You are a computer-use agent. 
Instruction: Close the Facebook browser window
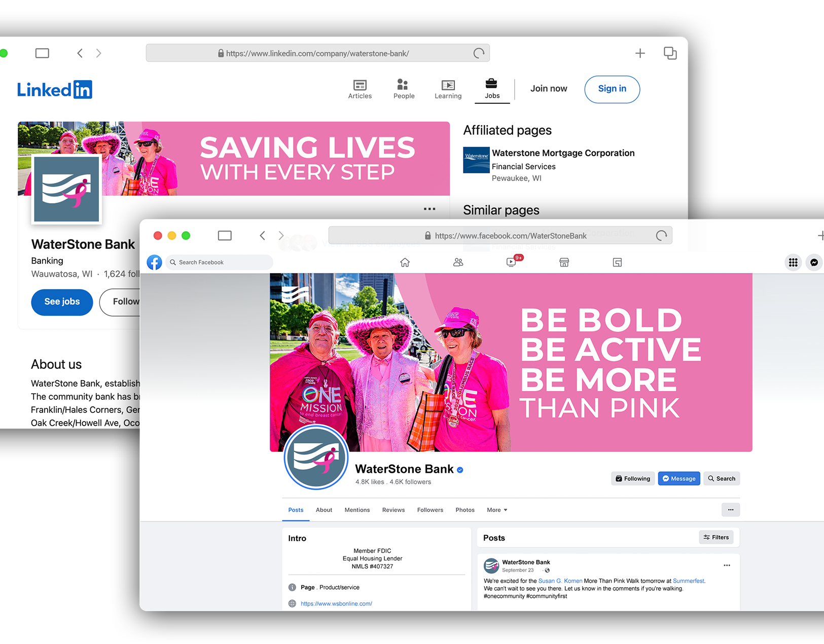click(x=158, y=236)
